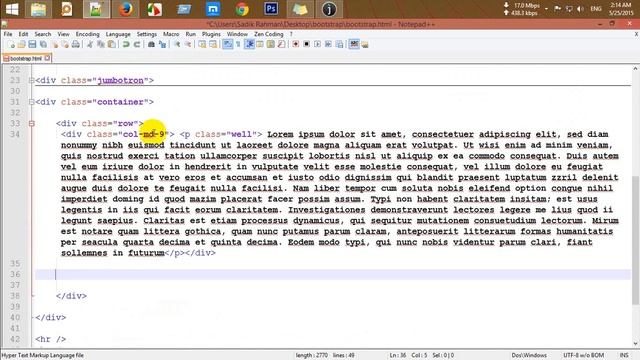Open a file with toolbar folder icon
640x360 pixels.
tap(22, 44)
